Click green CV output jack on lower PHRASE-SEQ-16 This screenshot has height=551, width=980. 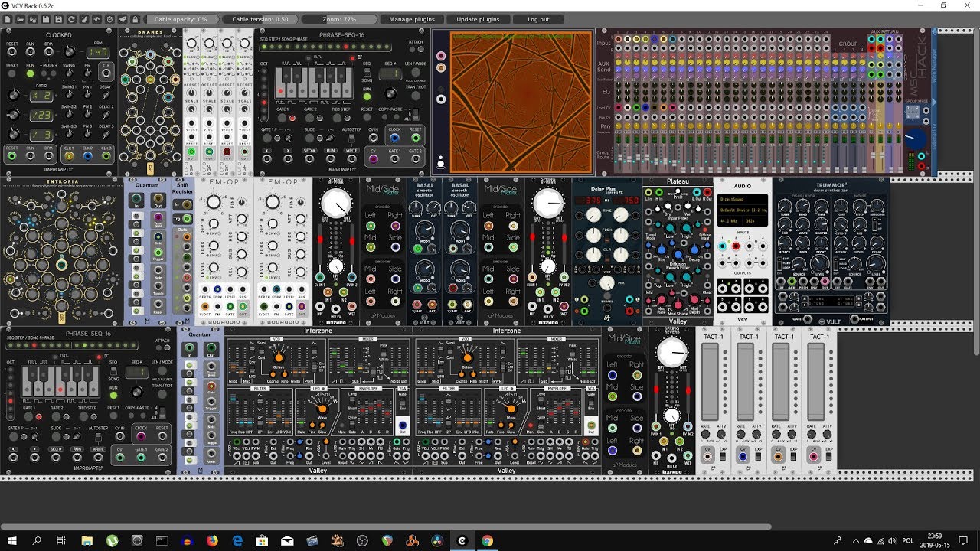tap(120, 458)
